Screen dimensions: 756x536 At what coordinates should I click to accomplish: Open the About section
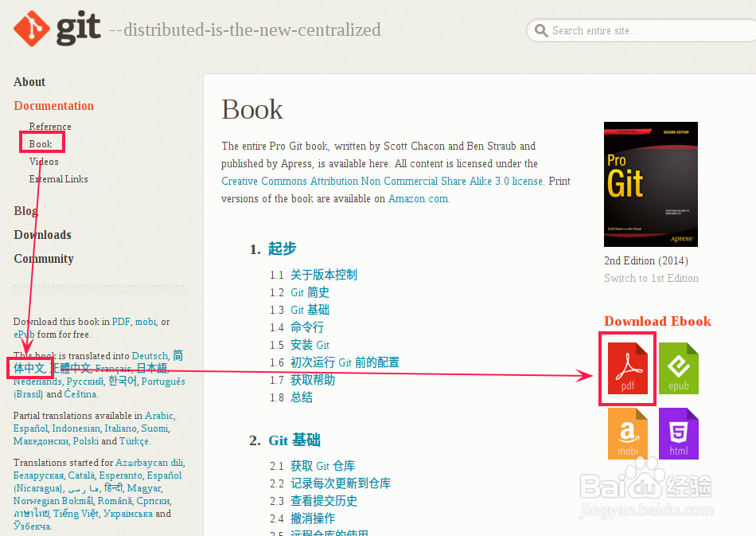[x=29, y=81]
